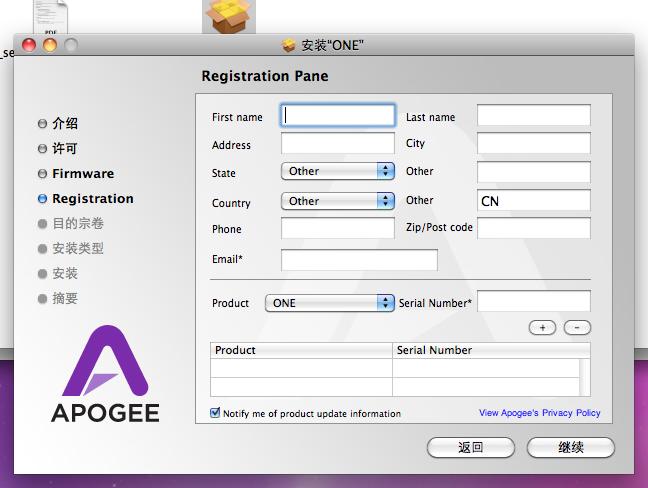Add product with the plus button
This screenshot has width=648, height=488.
click(x=542, y=328)
